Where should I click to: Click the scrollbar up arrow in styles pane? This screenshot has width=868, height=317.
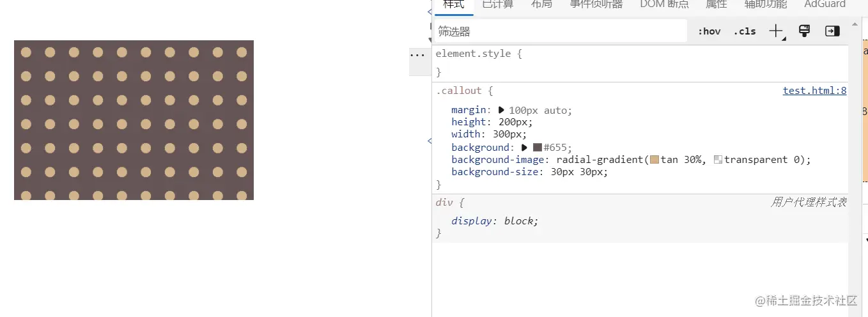pyautogui.click(x=855, y=24)
